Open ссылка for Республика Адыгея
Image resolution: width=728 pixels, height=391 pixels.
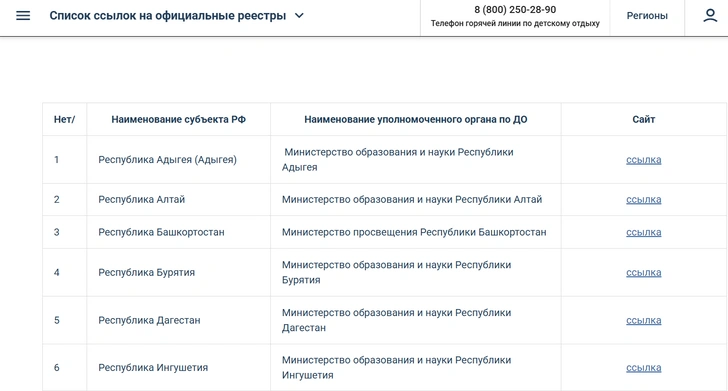[x=644, y=160]
